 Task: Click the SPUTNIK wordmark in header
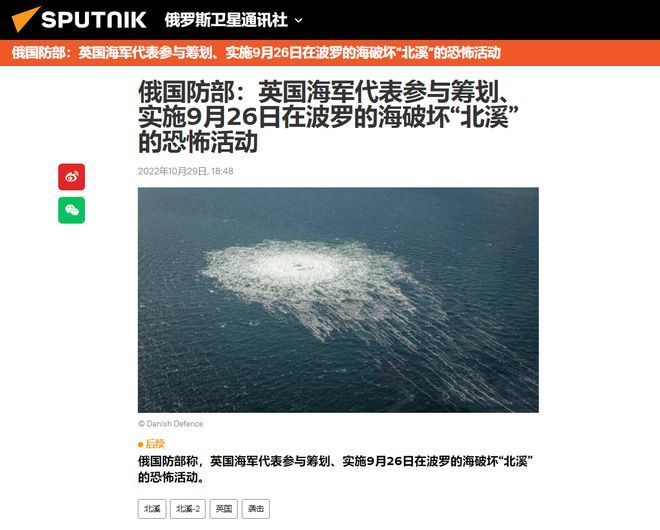[94, 20]
